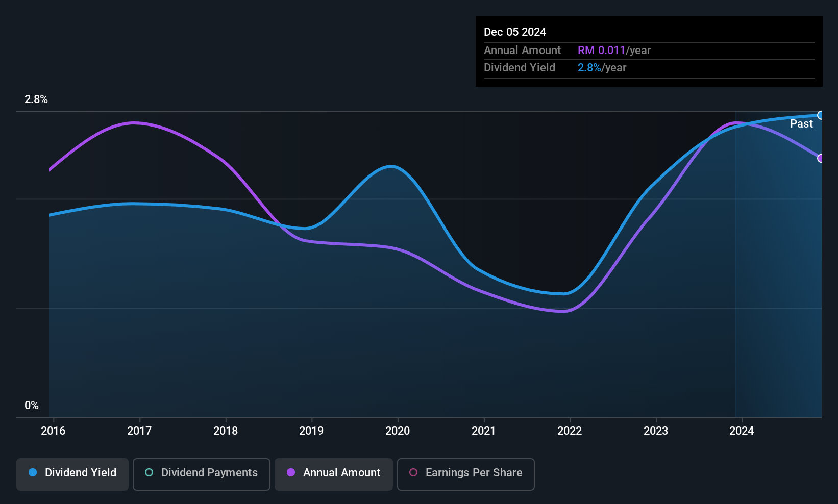Click the RM 0.011 annual amount value

602,51
